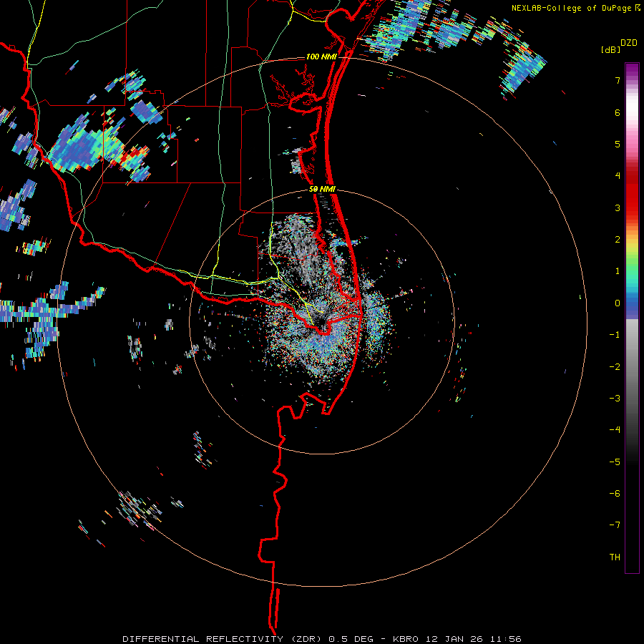644x644 pixels.
Task: Click the "0.5 DEG" elevation angle text
Action: 351,639
